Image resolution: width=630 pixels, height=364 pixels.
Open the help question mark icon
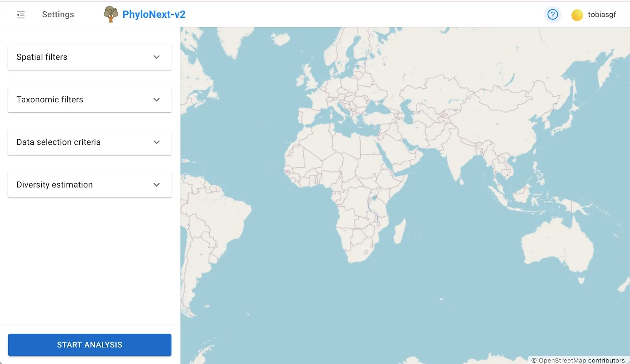point(552,15)
